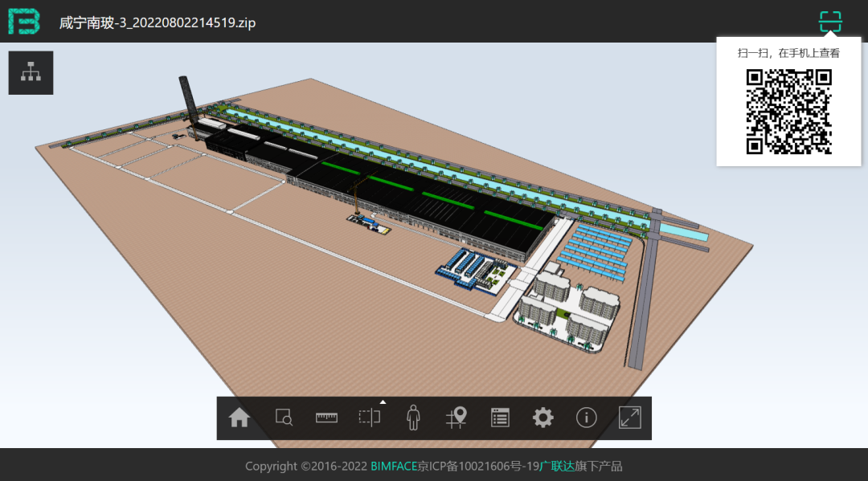Start first-person walkthrough mode
The width and height of the screenshot is (868, 481).
pos(412,418)
